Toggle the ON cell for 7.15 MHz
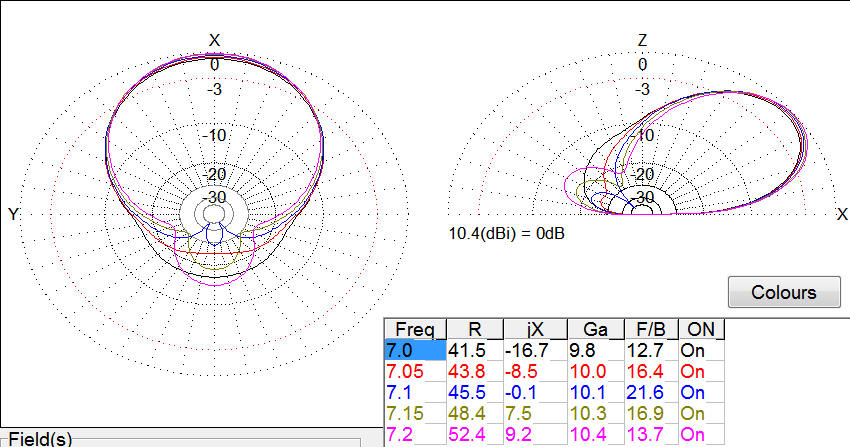 point(702,414)
